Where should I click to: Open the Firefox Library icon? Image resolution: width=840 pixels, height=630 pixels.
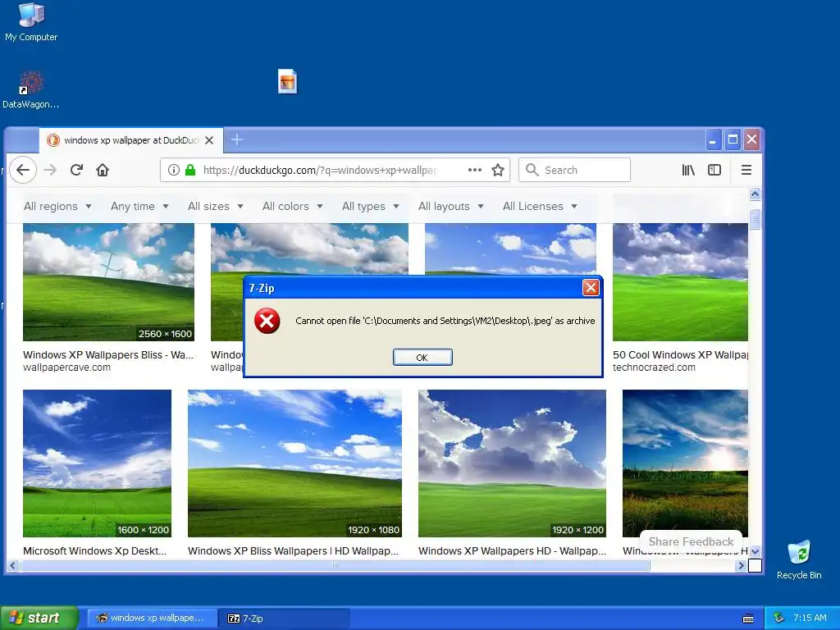(x=688, y=170)
